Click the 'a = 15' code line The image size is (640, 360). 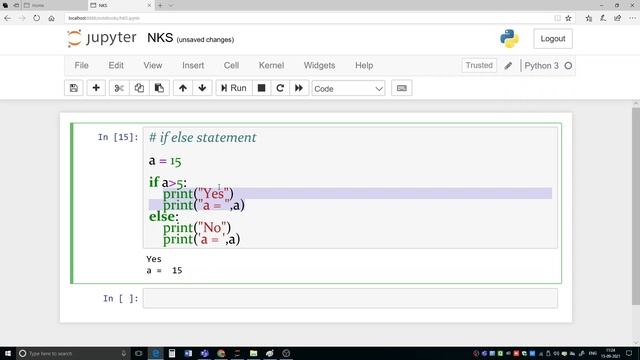(165, 161)
